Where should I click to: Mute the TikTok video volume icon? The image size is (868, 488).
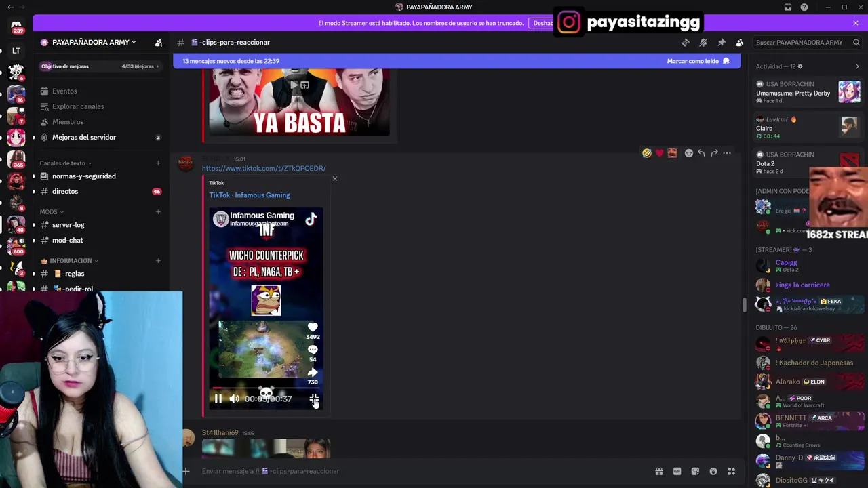coord(234,399)
